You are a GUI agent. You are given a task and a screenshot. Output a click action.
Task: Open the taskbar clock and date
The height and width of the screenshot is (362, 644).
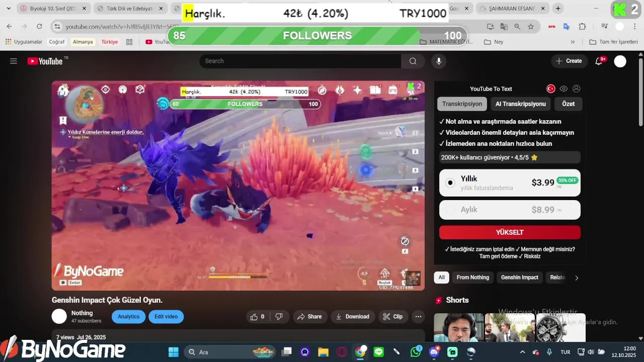click(623, 352)
